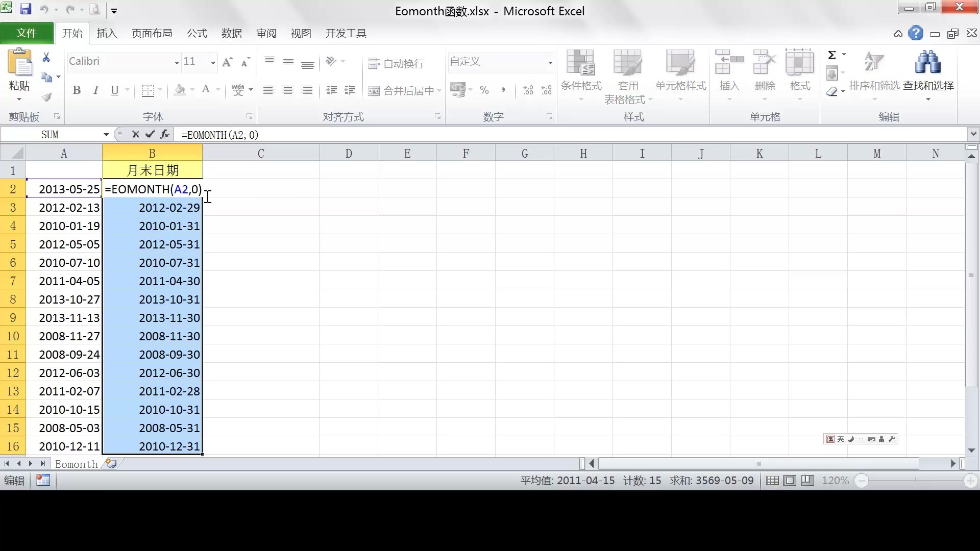
Task: Click 套用表格格式 format as table button
Action: click(x=628, y=77)
